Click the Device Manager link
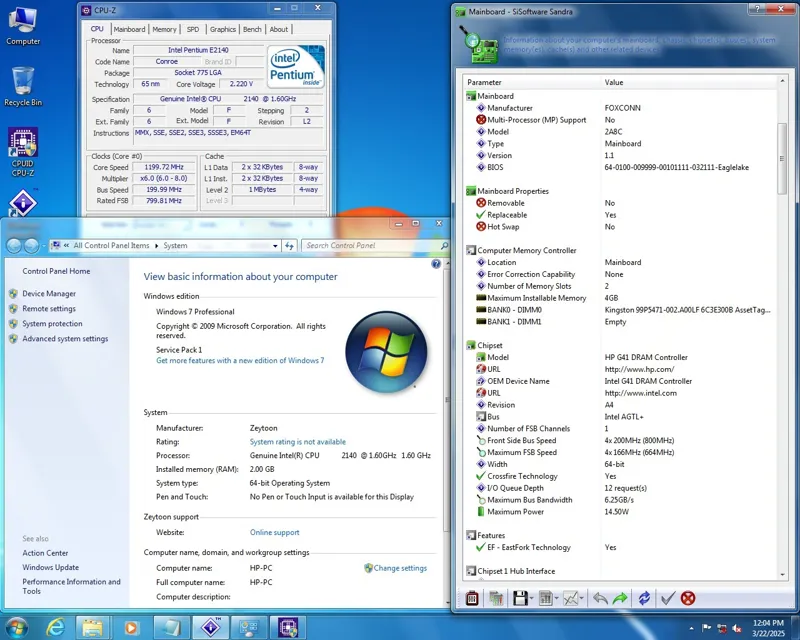The height and width of the screenshot is (640, 800). pyautogui.click(x=49, y=294)
